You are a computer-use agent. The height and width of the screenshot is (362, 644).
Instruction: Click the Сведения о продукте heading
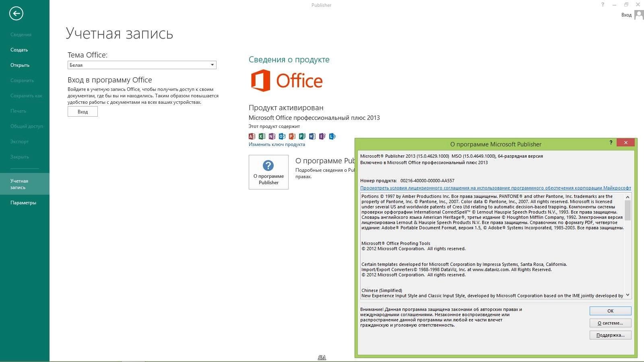tap(289, 60)
